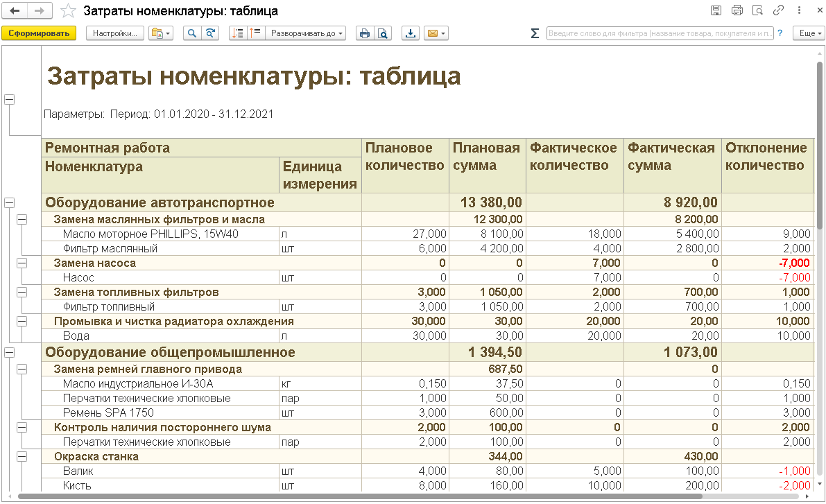Click the yellow Сформировать button
This screenshot has height=504, width=826.
(39, 33)
